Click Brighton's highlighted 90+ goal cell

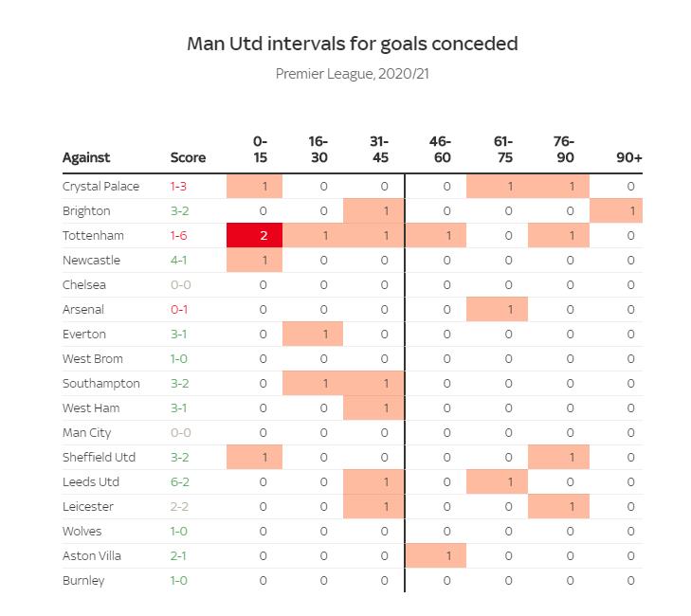pyautogui.click(x=616, y=210)
